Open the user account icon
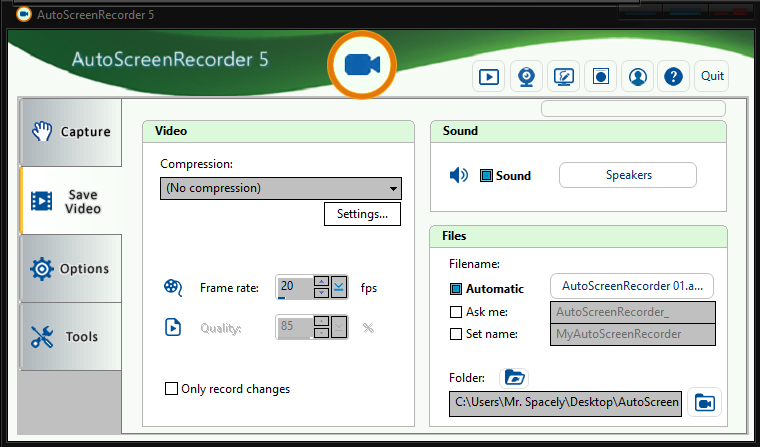 (638, 76)
